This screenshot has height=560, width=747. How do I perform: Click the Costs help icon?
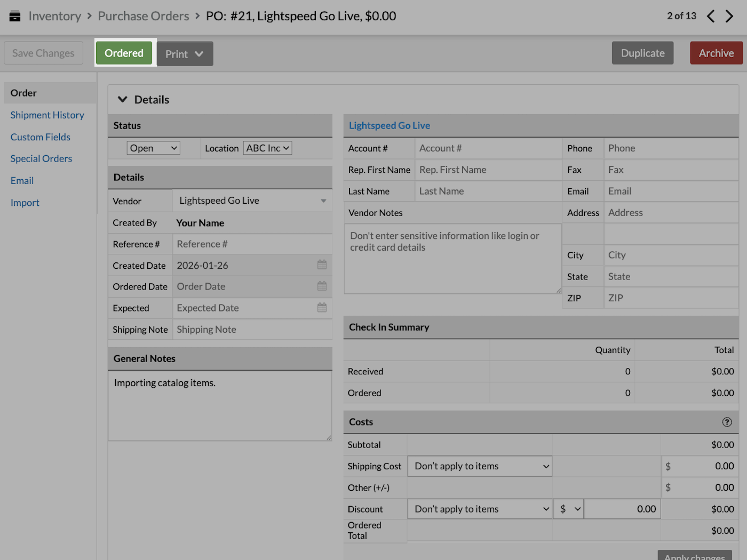point(727,422)
